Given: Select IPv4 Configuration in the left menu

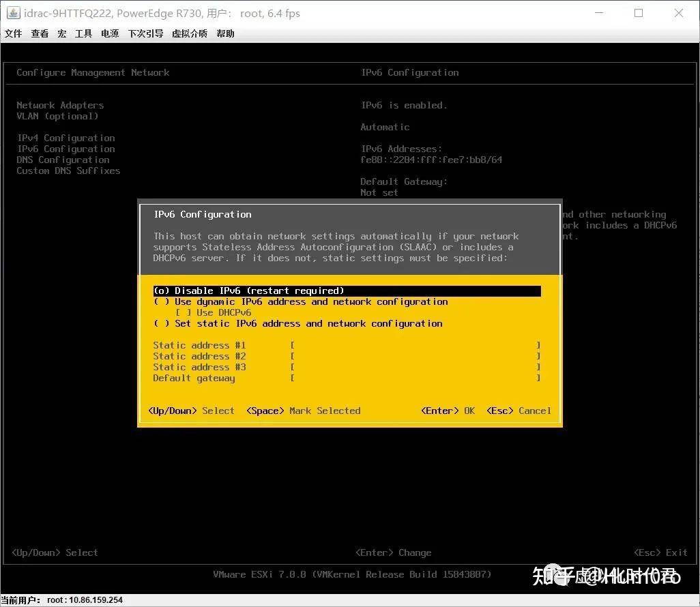Looking at the screenshot, I should (65, 138).
